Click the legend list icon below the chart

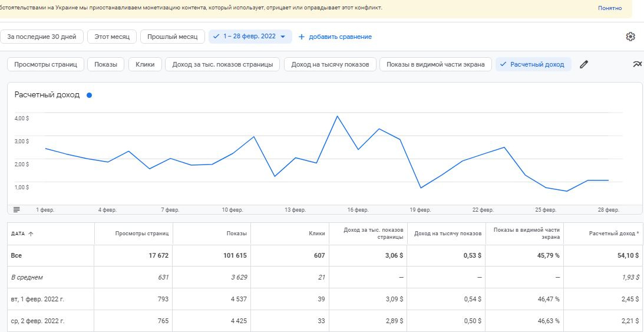(16, 209)
